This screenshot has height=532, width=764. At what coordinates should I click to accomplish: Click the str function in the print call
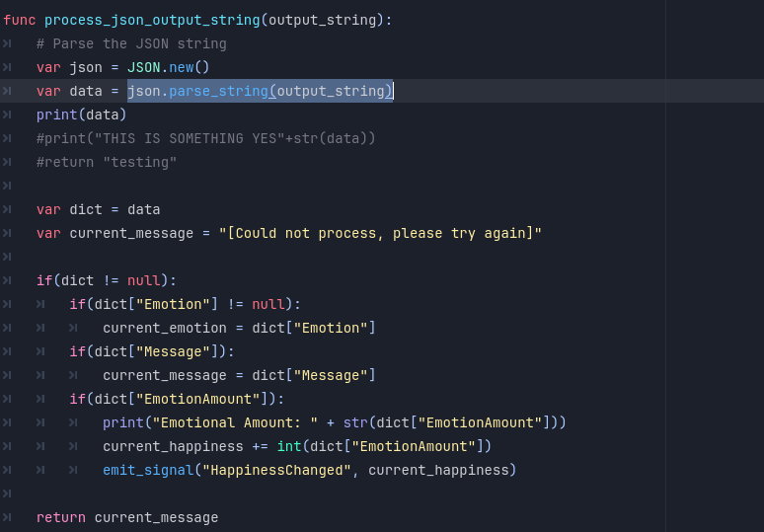tap(355, 422)
